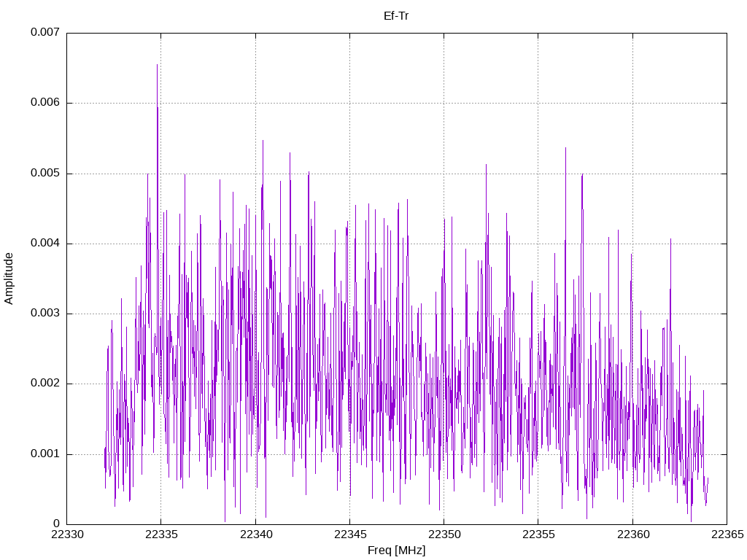Viewport: 747px width, 560px height.
Task: Click the y-axis tick label 0.001
Action: (x=45, y=454)
